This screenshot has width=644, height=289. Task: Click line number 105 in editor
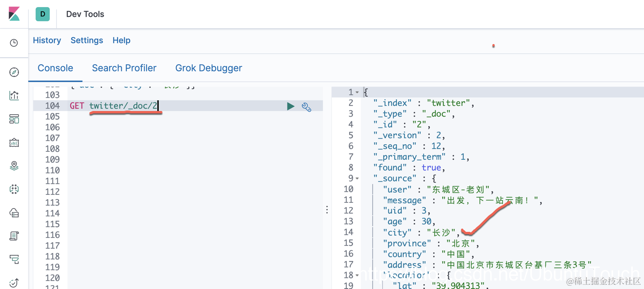point(52,117)
